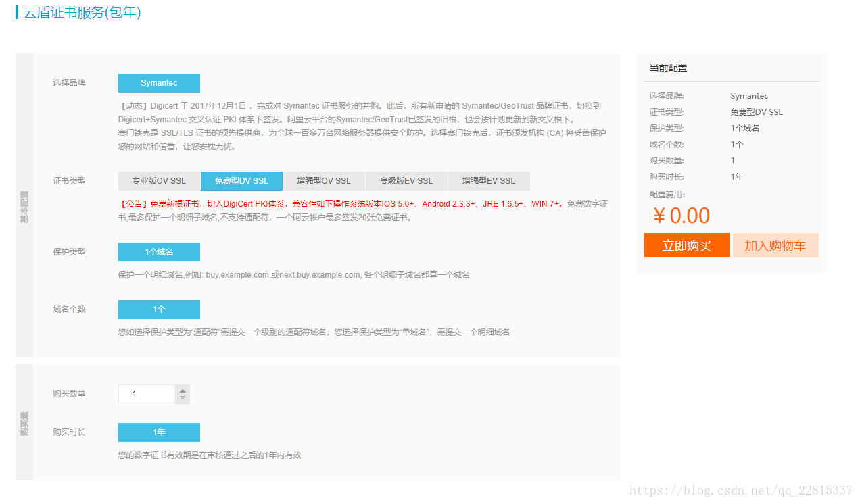Select 1个 domain count option
The height and width of the screenshot is (504, 860).
click(x=159, y=309)
